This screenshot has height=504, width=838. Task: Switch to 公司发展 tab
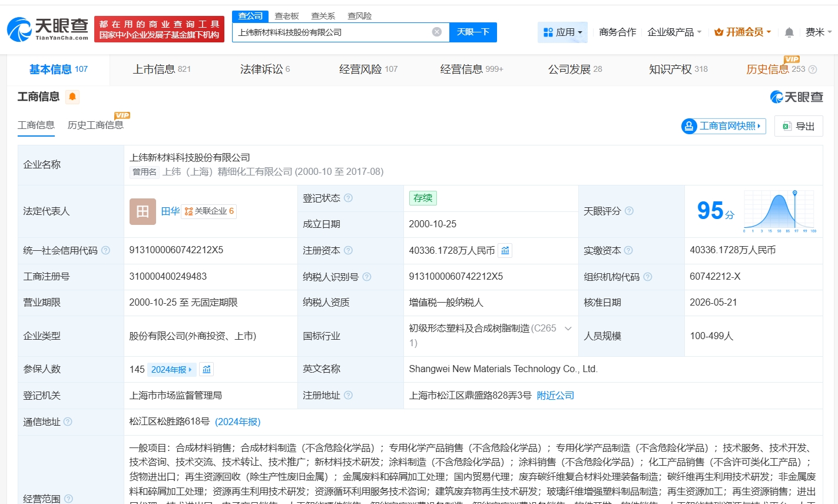575,69
